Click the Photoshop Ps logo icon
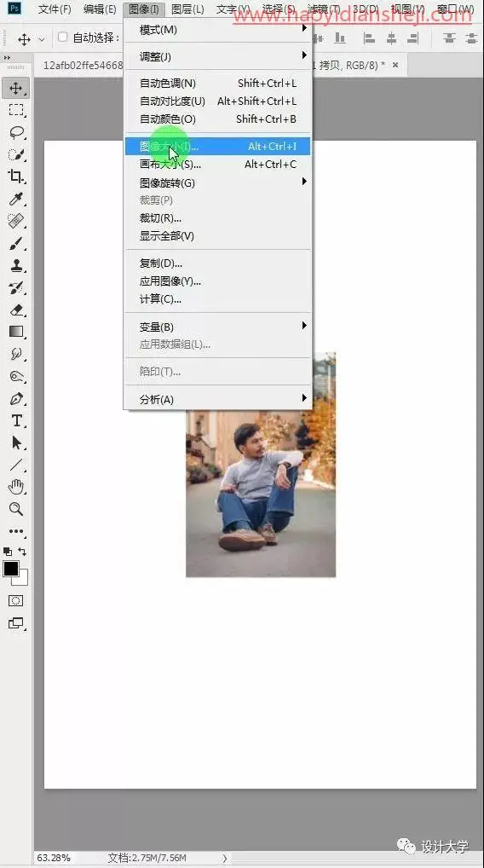 tap(15, 9)
